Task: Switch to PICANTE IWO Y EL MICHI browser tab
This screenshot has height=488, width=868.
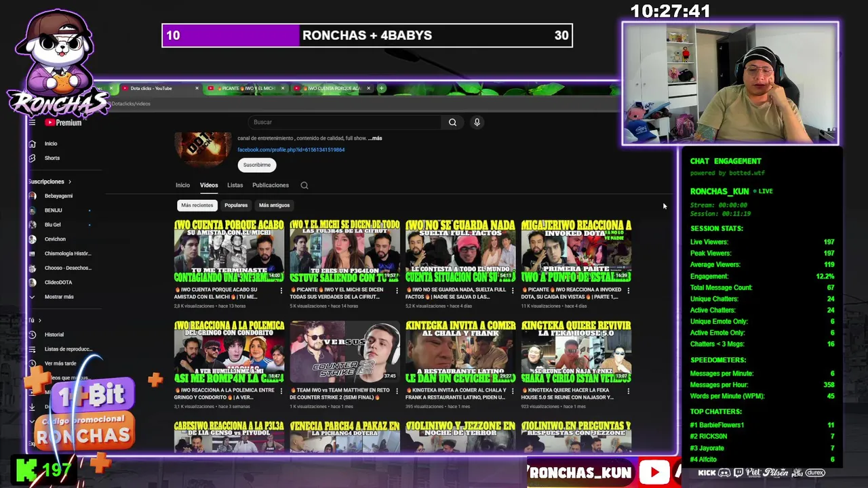Action: [x=245, y=88]
